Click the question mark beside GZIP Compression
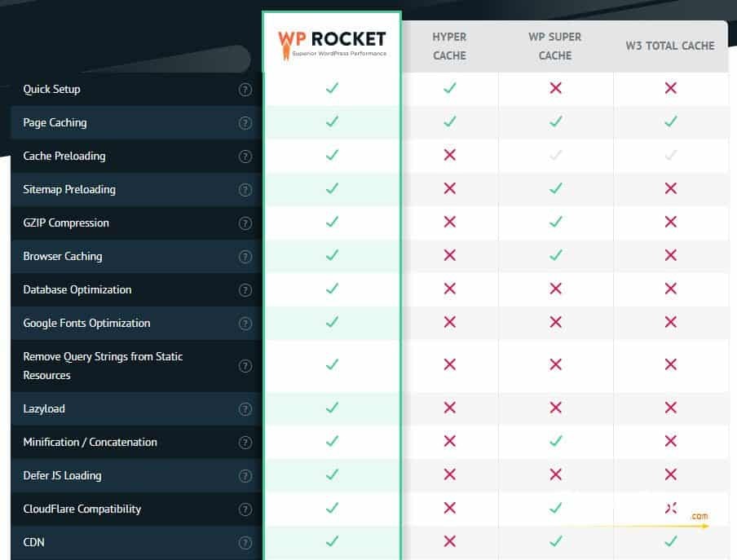The width and height of the screenshot is (737, 560). coord(245,223)
